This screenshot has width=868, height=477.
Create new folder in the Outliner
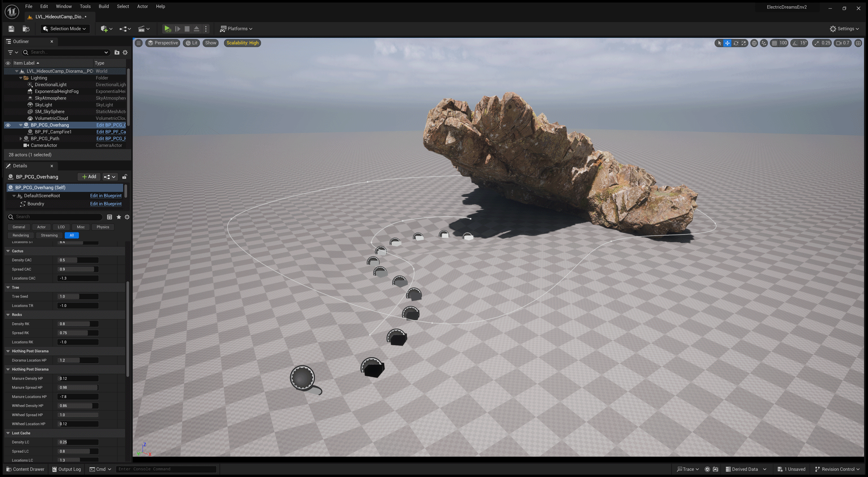(117, 53)
